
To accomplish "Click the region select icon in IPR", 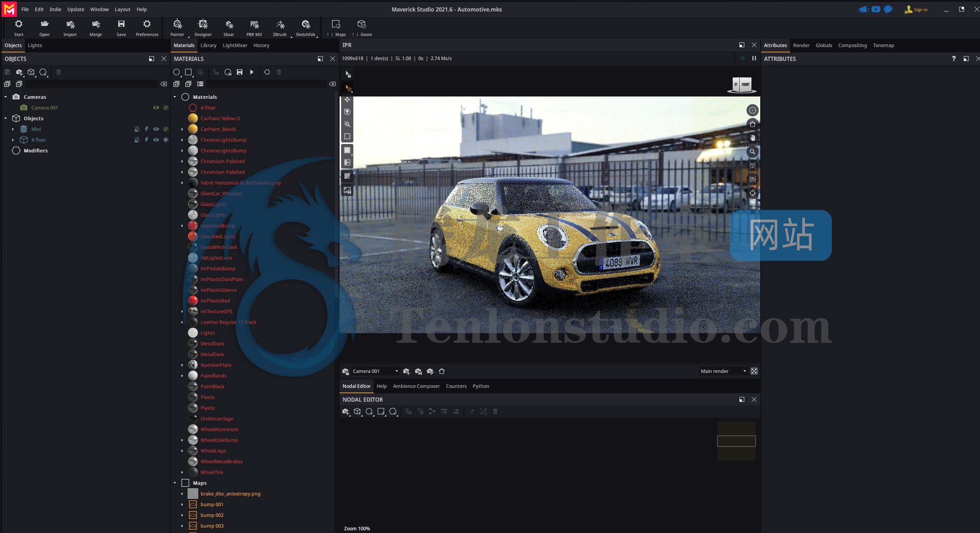I will (x=347, y=136).
